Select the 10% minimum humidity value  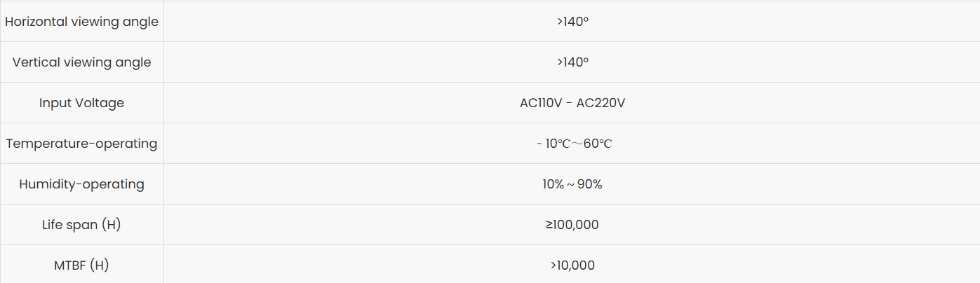pos(553,184)
